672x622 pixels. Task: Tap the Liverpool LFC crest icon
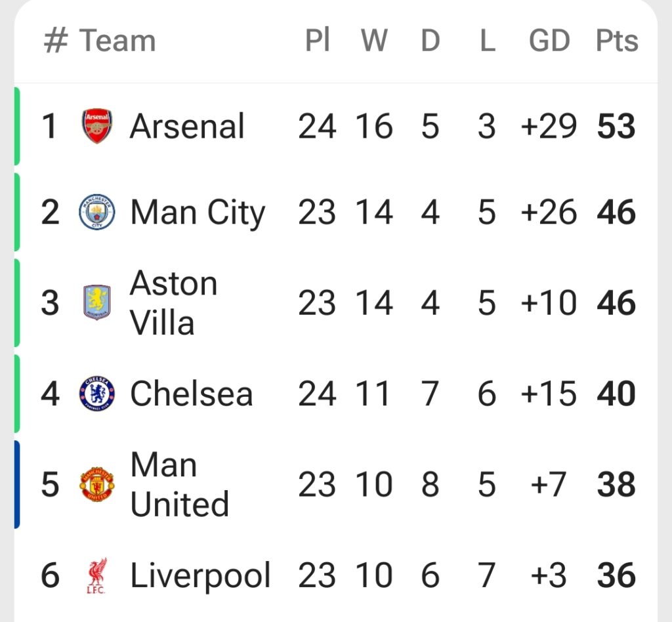coord(97,575)
